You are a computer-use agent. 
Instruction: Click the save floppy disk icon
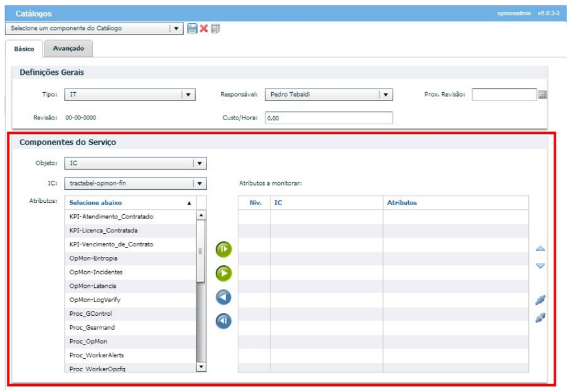click(192, 29)
